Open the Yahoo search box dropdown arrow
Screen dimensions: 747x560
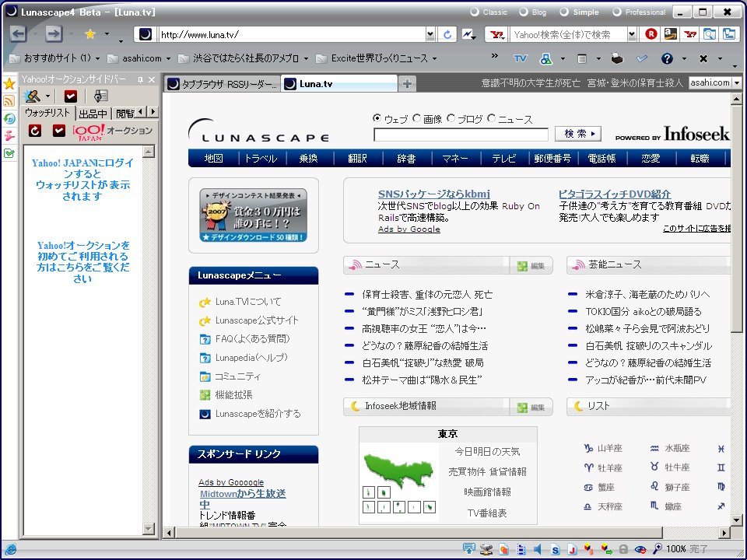coord(632,34)
